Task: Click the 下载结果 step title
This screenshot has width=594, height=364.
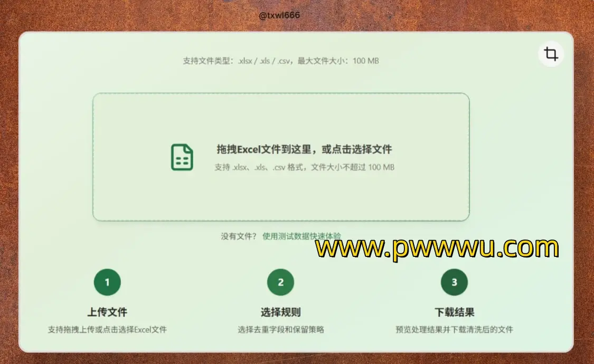Action: tap(454, 312)
